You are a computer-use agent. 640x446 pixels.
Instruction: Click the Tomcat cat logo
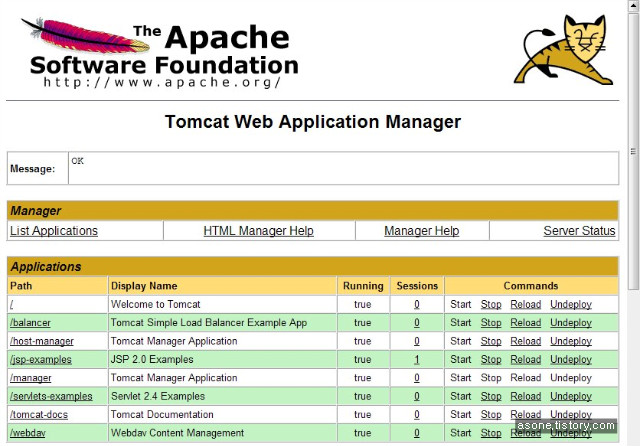[x=564, y=50]
